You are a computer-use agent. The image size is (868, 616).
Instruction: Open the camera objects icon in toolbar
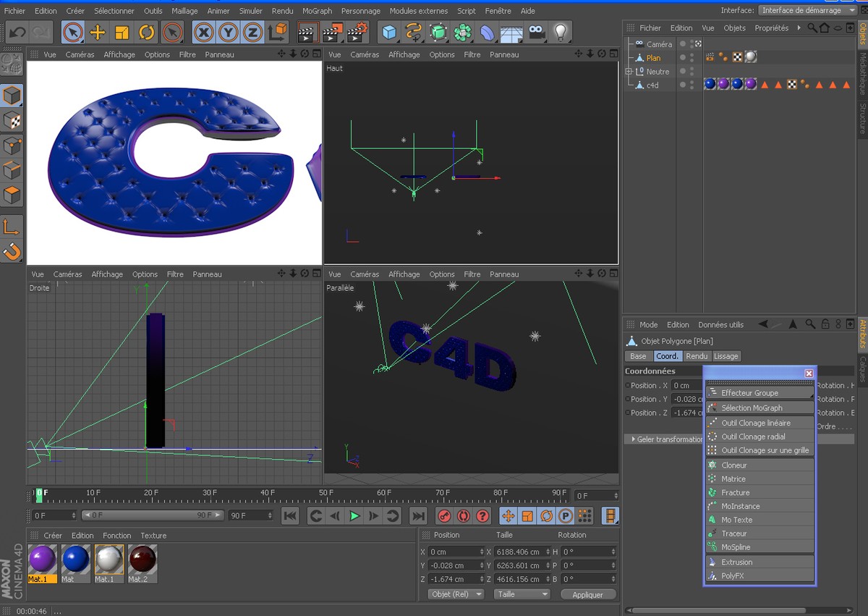tap(536, 33)
